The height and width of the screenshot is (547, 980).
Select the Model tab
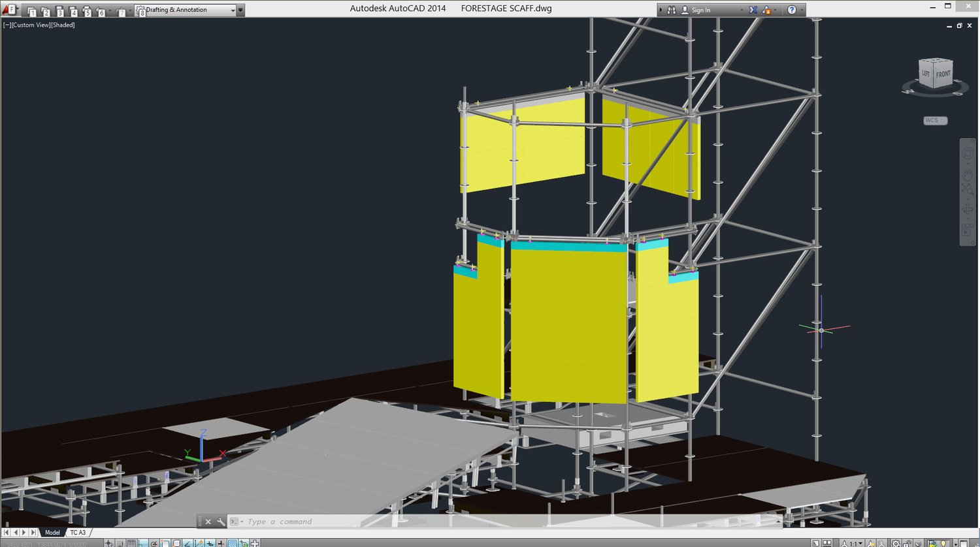(x=52, y=533)
